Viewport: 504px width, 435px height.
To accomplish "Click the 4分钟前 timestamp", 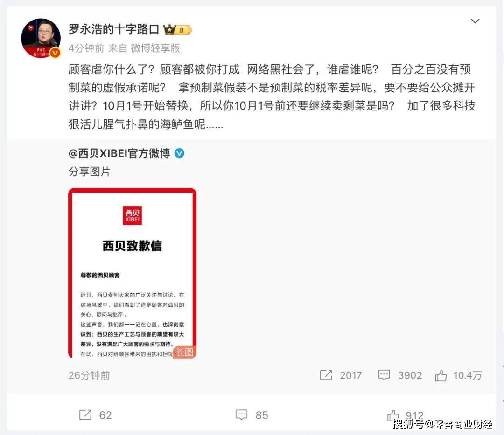I will pyautogui.click(x=86, y=48).
